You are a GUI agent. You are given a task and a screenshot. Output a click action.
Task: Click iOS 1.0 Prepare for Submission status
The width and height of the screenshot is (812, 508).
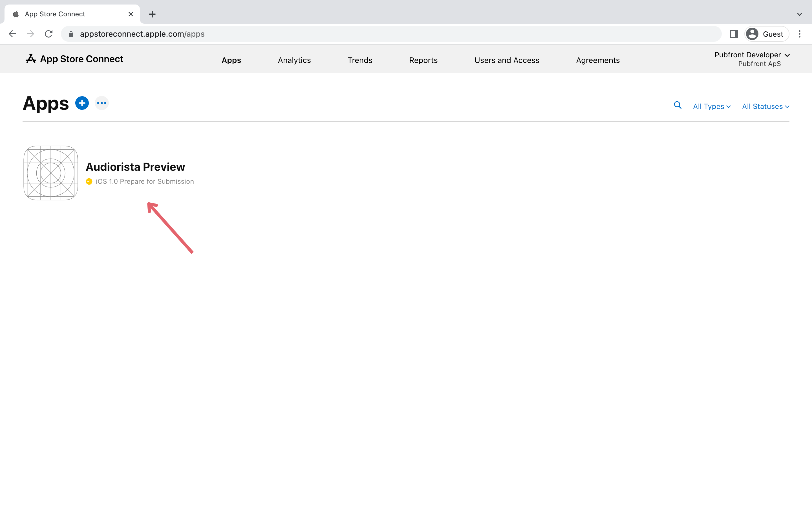(x=145, y=181)
